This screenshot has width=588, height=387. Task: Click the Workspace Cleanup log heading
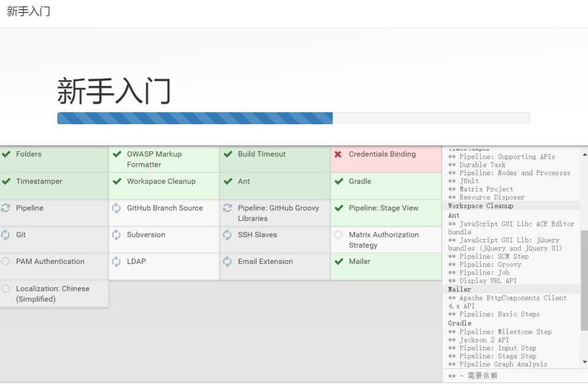pyautogui.click(x=480, y=206)
